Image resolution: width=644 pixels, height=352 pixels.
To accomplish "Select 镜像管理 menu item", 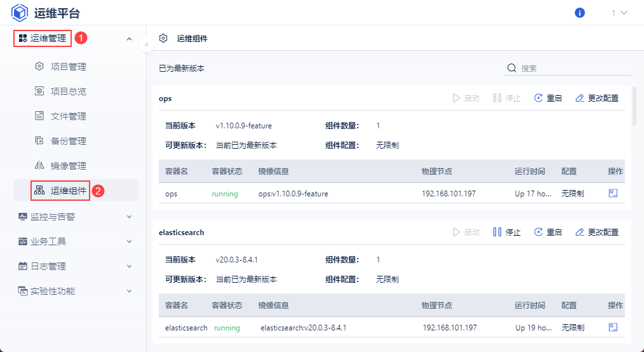I will 68,166.
